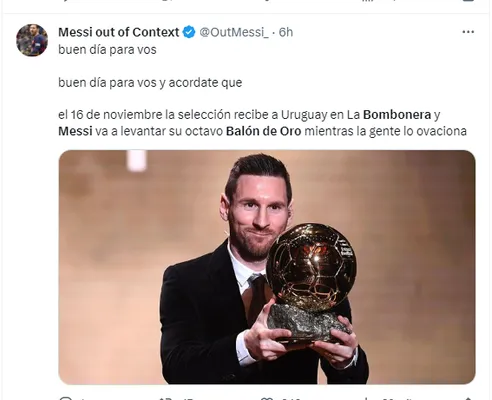Open the Messi out of Context profile avatar
Image resolution: width=492 pixels, height=400 pixels.
[x=32, y=40]
